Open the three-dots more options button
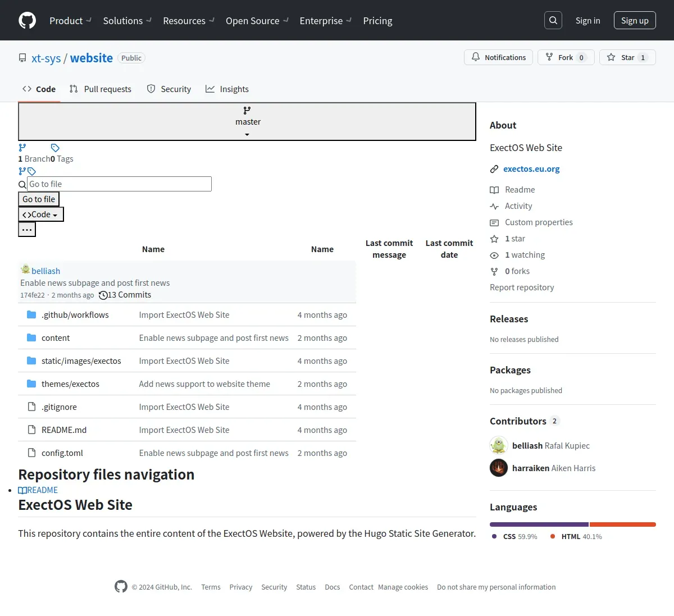Screen dimensions: 674x616 point(27,230)
